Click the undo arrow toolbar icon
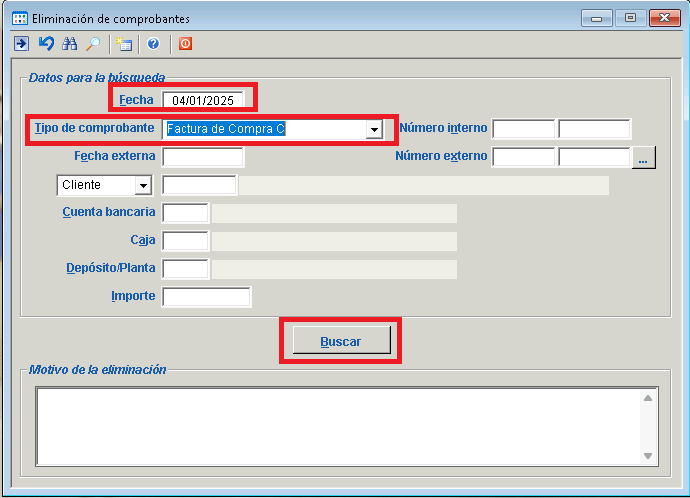690x498 pixels. click(x=46, y=44)
